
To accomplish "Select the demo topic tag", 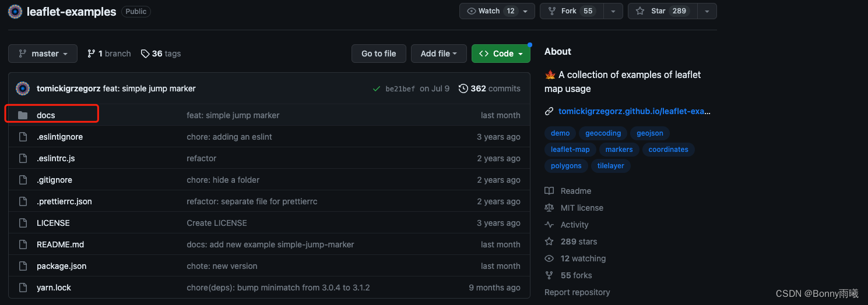I will (560, 133).
